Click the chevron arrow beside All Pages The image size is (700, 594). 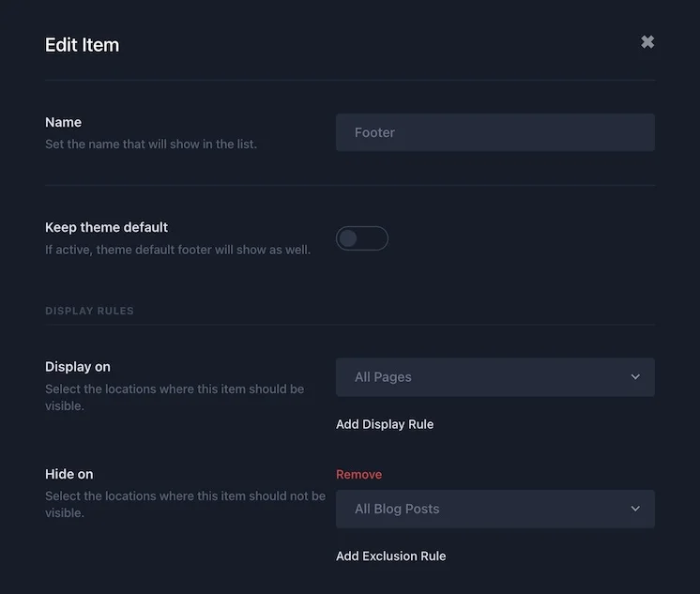click(635, 377)
